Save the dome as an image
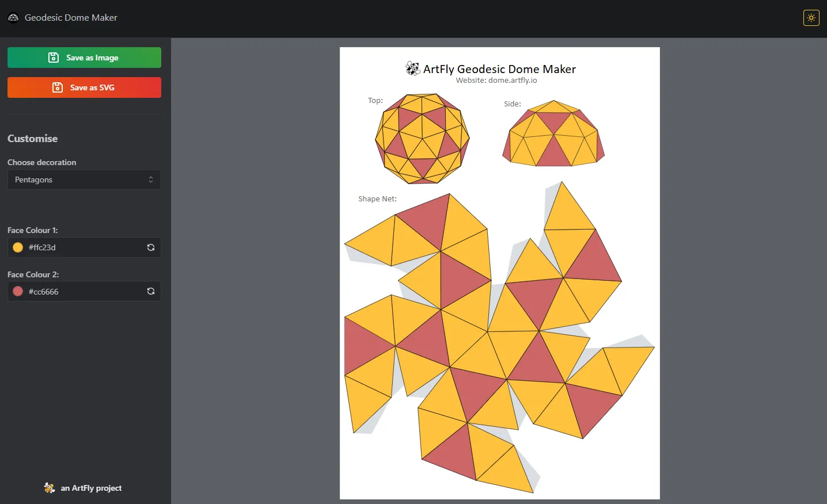Screen dimensions: 827x504 pyautogui.click(x=84, y=58)
